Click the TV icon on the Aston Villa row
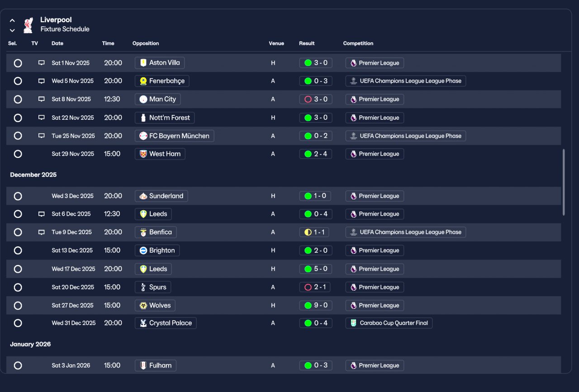 tap(42, 63)
